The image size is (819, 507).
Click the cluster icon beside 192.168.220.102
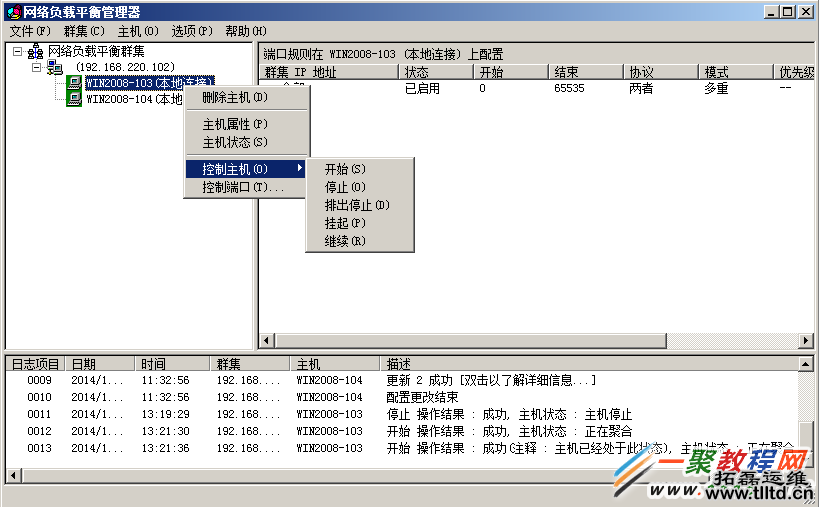point(54,67)
